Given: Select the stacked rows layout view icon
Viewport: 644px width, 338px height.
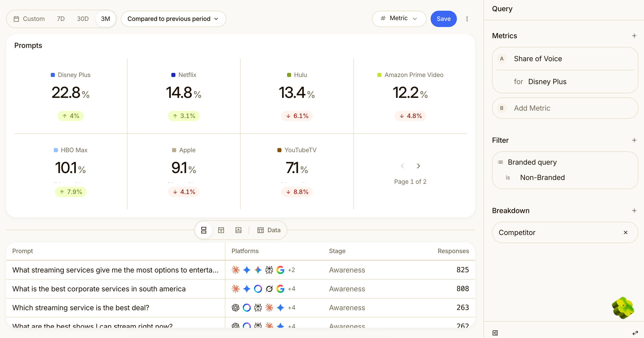Looking at the screenshot, I should coord(204,230).
